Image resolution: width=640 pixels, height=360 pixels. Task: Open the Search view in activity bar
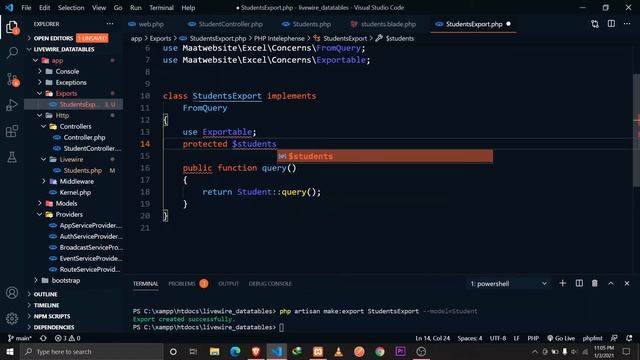pyautogui.click(x=12, y=52)
